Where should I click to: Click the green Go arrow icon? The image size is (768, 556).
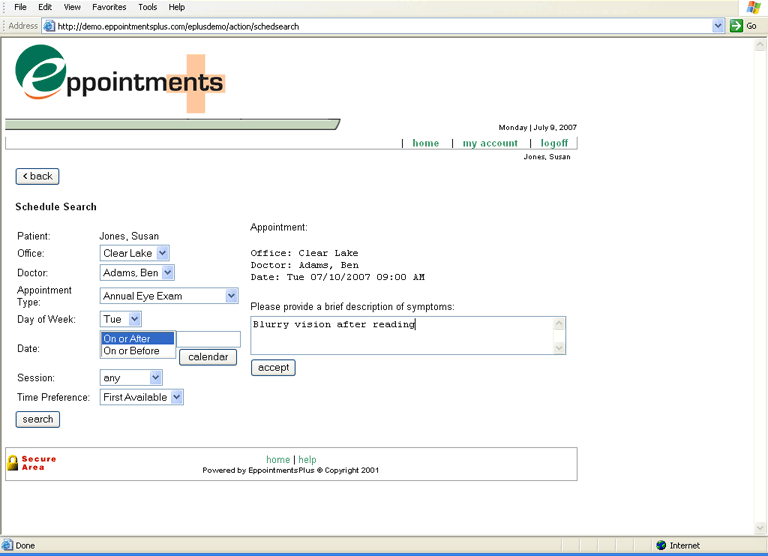click(x=736, y=26)
